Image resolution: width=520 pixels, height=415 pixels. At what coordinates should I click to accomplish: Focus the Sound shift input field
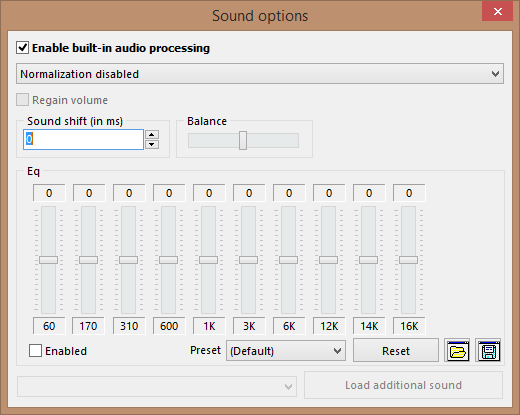[83, 139]
